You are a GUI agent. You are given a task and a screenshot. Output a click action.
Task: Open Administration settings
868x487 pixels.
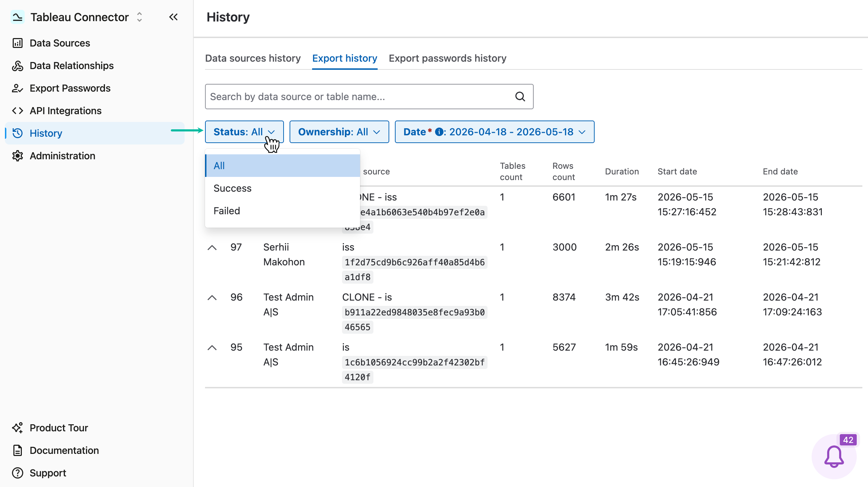tap(62, 156)
